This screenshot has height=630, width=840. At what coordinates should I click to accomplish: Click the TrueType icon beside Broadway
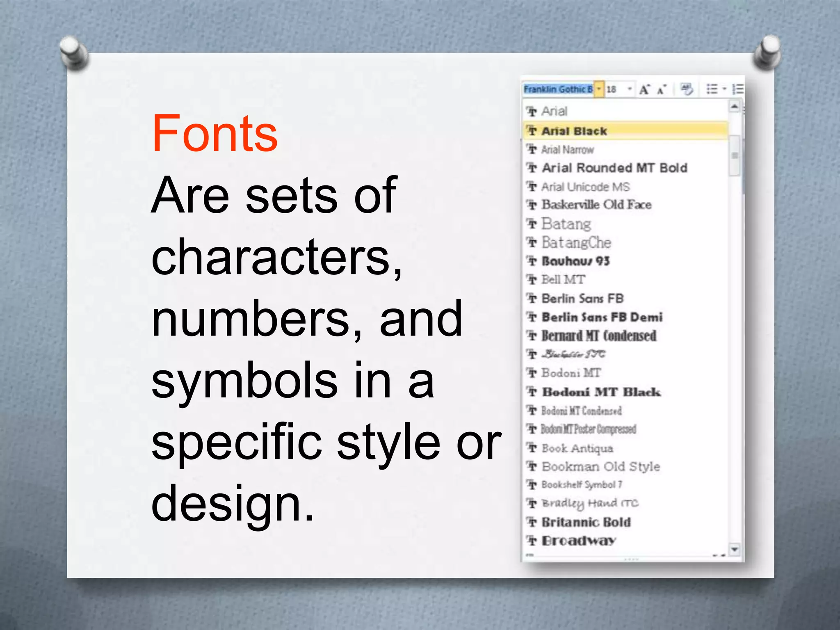532,541
